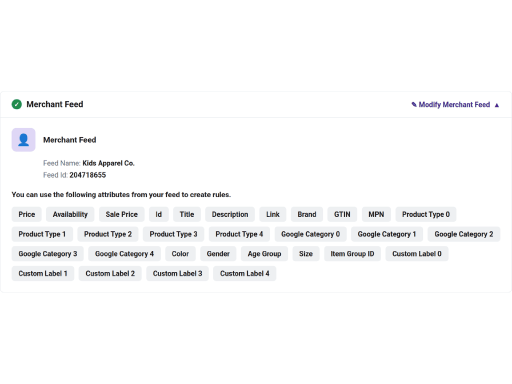Viewport: 512px width, 384px height.
Task: Click the Custom Label 3 chip
Action: click(178, 273)
